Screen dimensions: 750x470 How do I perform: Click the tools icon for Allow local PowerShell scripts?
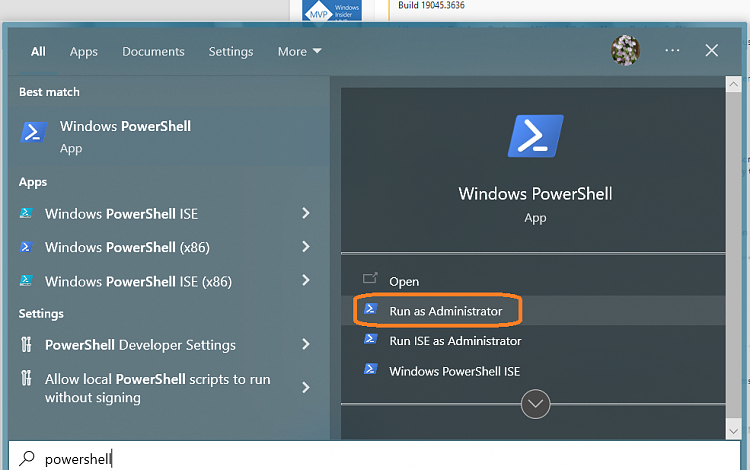point(26,378)
